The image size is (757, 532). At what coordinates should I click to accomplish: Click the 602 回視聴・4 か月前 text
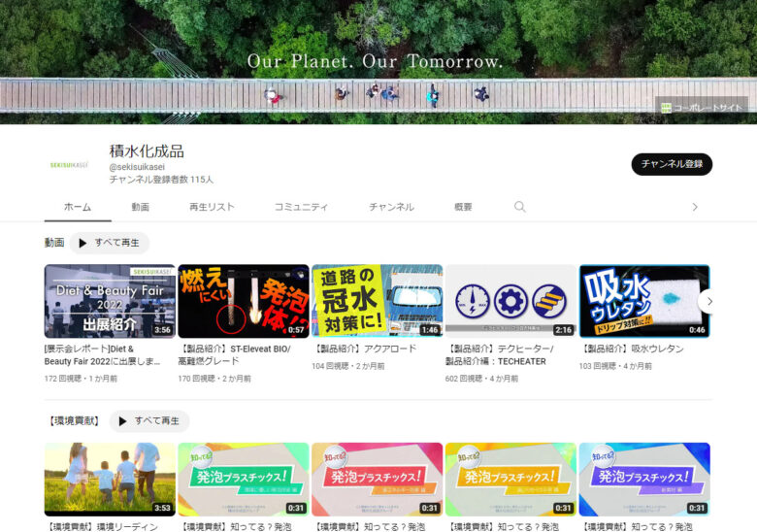481,379
